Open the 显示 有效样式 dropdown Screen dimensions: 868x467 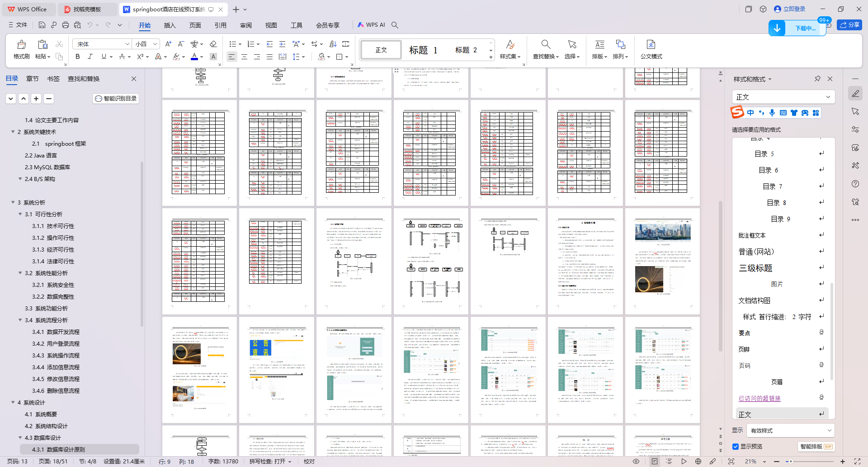pyautogui.click(x=790, y=430)
